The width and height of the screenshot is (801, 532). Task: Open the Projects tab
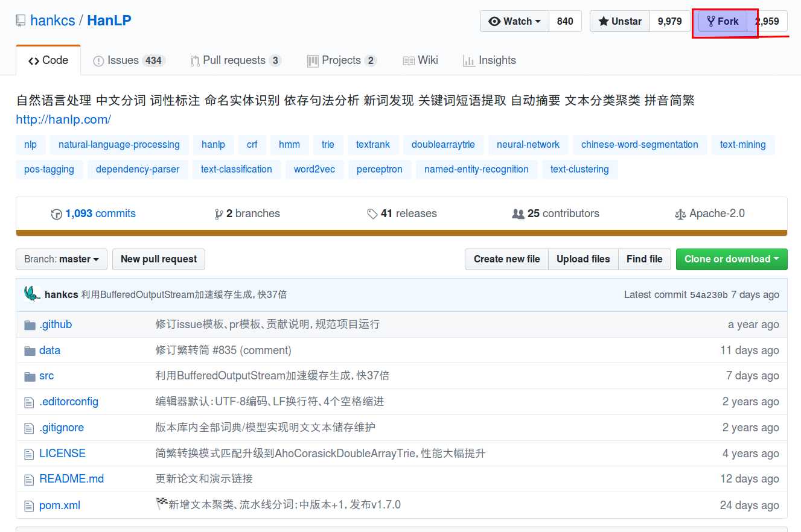tap(342, 60)
